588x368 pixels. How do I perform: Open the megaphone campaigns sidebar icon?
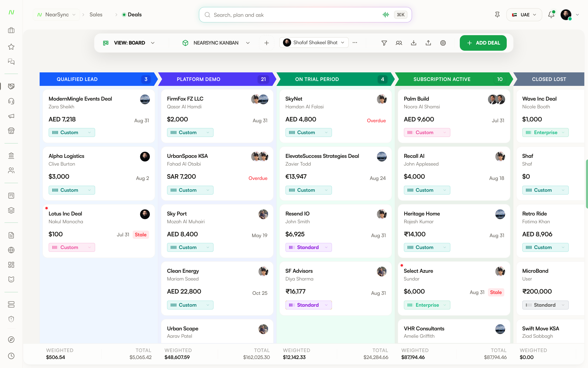coord(11,116)
